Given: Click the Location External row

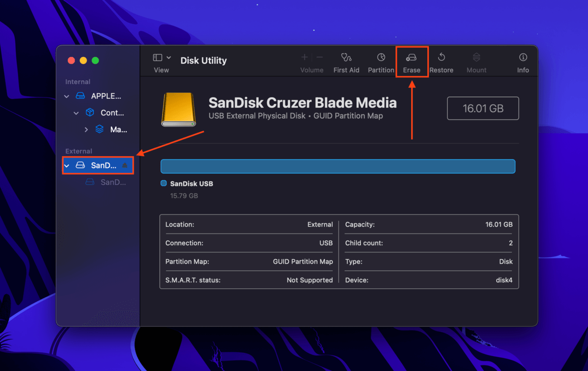Looking at the screenshot, I should tap(249, 224).
